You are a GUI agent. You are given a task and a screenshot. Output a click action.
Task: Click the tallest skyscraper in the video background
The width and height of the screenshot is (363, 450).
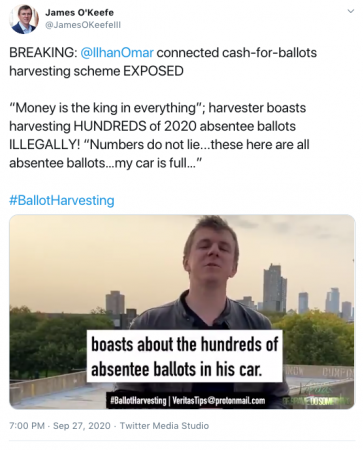coord(275,288)
